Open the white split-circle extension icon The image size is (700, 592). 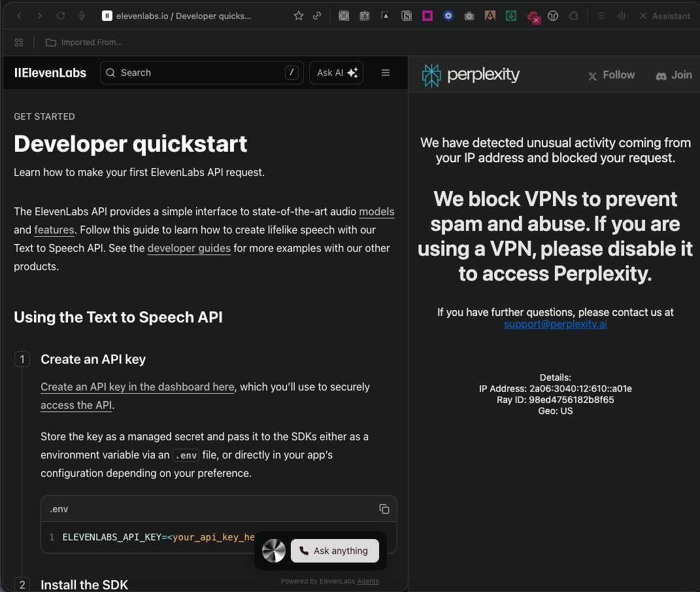point(553,16)
